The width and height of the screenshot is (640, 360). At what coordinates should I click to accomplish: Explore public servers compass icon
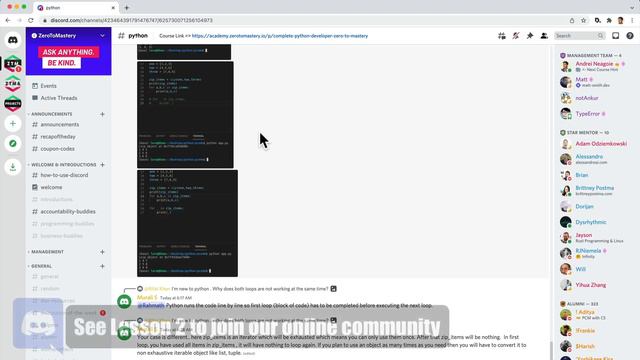coord(13,144)
